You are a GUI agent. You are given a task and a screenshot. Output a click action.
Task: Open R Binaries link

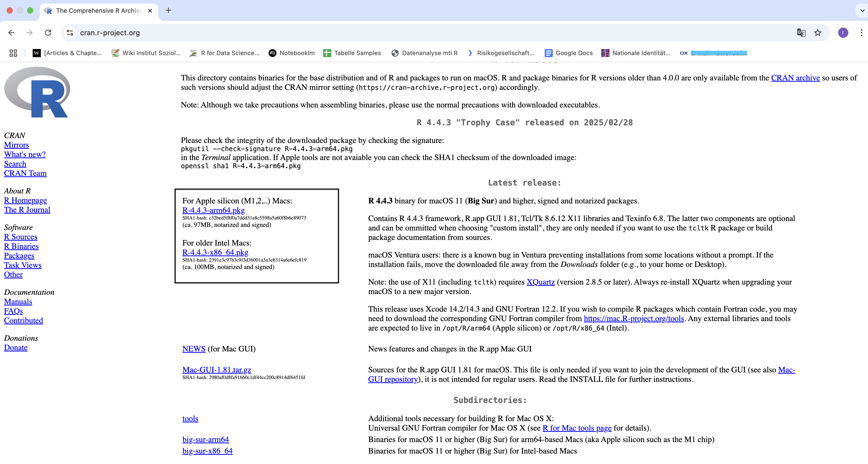21,246
